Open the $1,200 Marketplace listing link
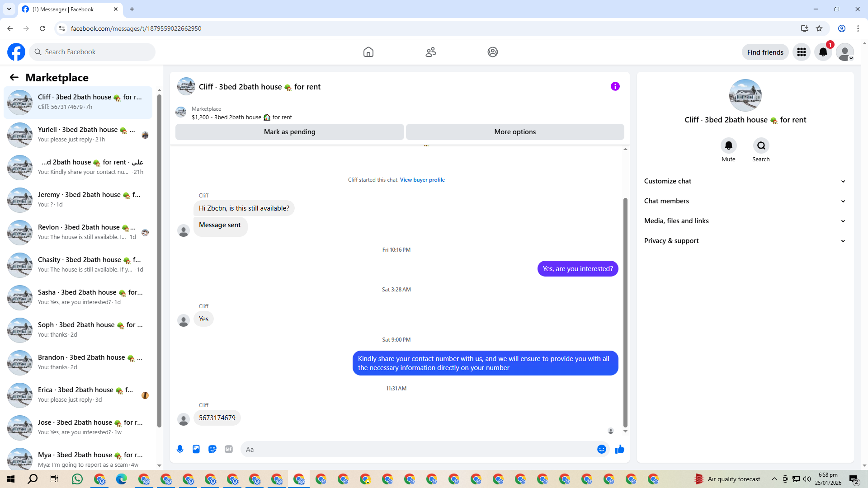 point(242,117)
